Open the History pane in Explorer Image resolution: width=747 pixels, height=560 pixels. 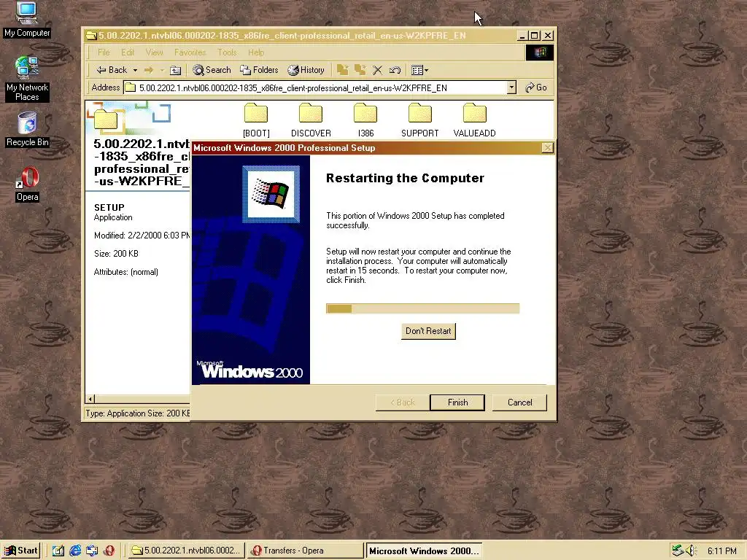[306, 70]
